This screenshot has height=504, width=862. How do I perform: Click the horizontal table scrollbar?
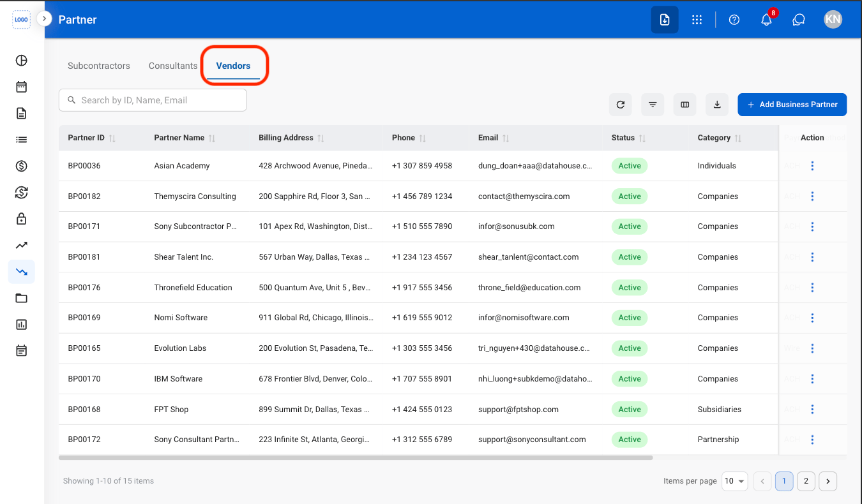tap(356, 457)
